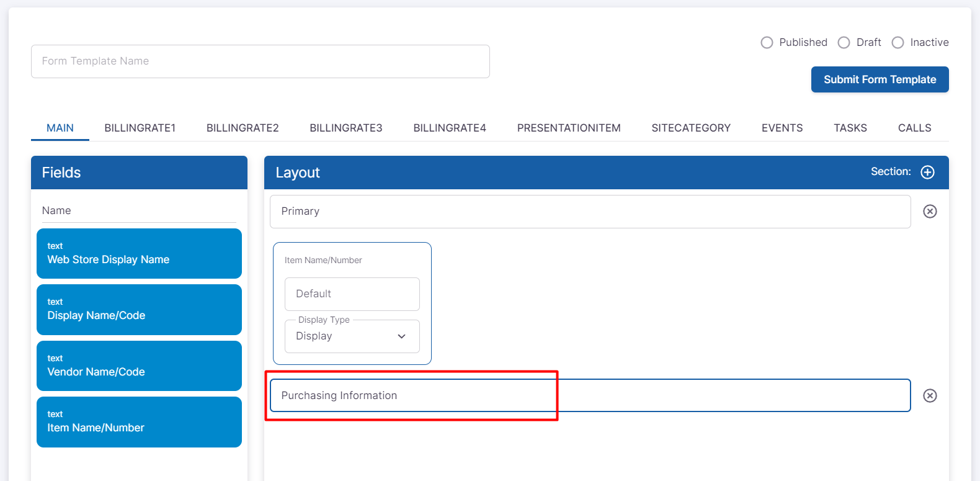Click the Display Name/Code field card
The width and height of the screenshot is (980, 481).
139,310
